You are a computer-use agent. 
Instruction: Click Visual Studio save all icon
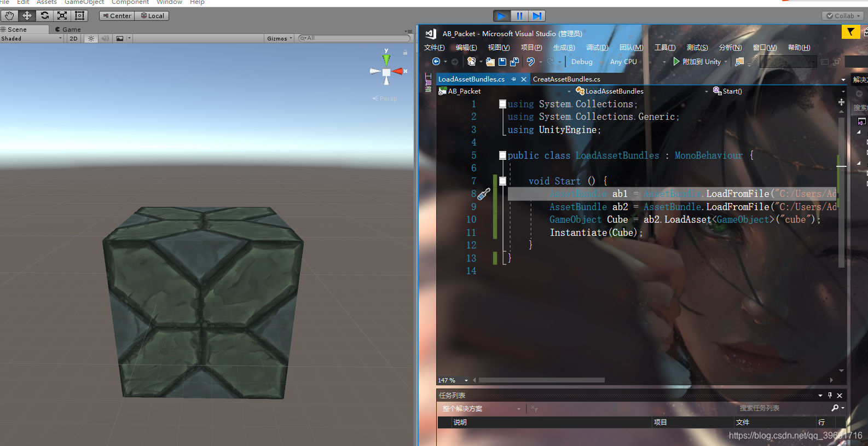click(x=514, y=62)
